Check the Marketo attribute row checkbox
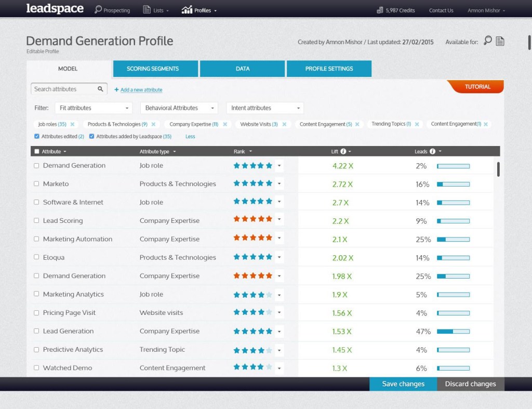 [x=36, y=183]
